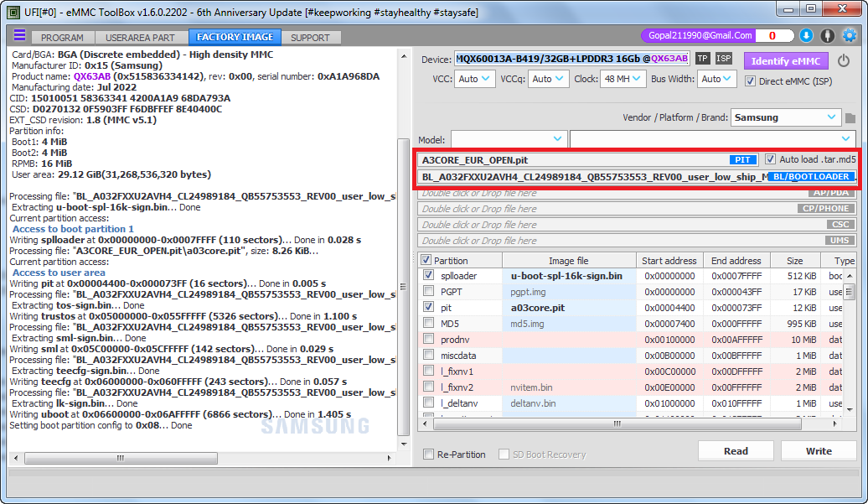Click the partition table horizontal scrollbar

617,424
